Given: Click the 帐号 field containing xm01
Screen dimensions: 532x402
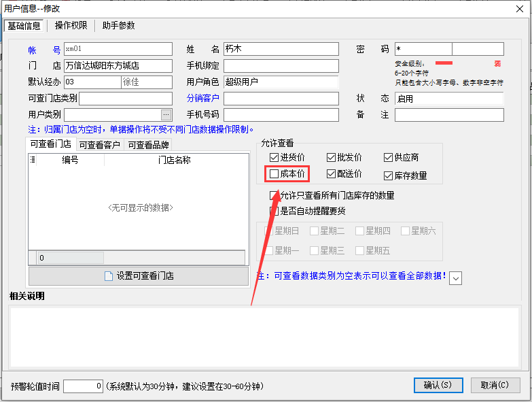Looking at the screenshot, I should [x=118, y=49].
